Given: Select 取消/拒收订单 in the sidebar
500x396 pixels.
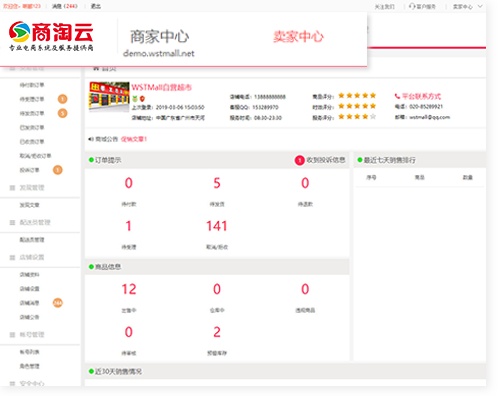Looking at the screenshot, I should tap(35, 156).
